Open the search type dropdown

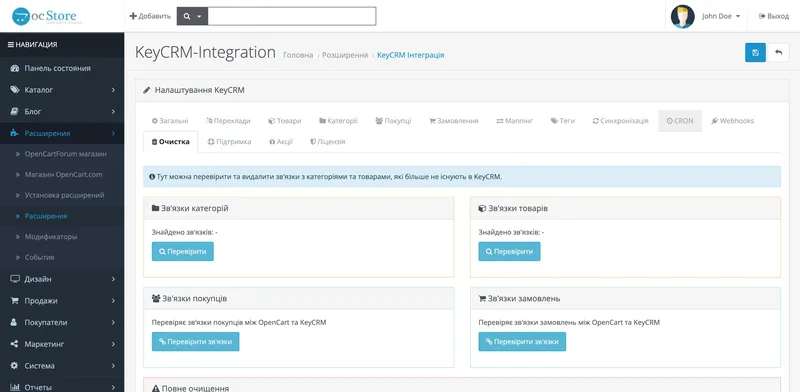tap(192, 16)
